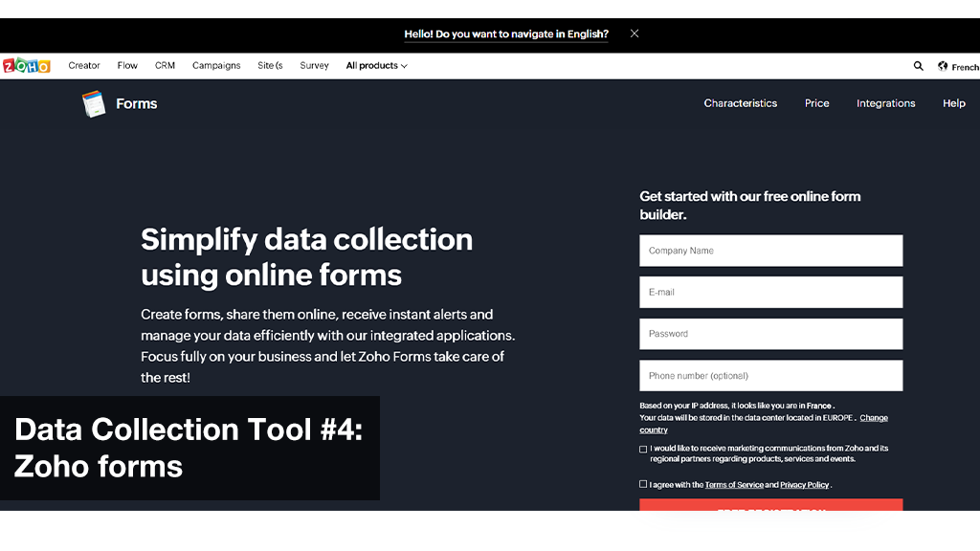Open Flow in the top navigation
This screenshot has width=980, height=551.
click(x=127, y=66)
